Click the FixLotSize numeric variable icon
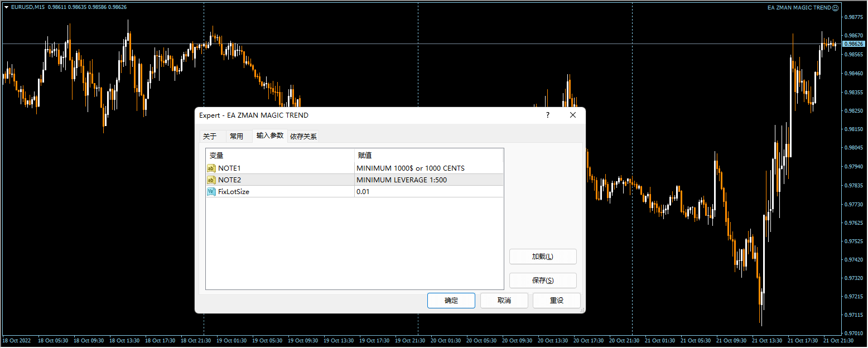Image resolution: width=868 pixels, height=348 pixels. 211,192
